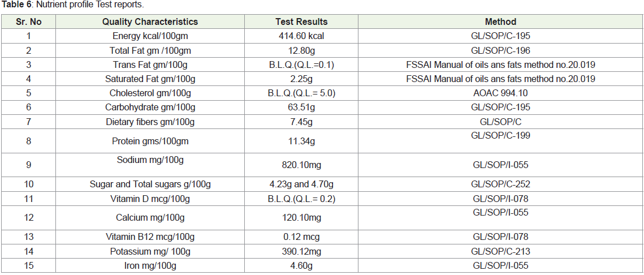Viewport: 644px width, 275px height.
Task: Click the AOAC 994.10 method cell
Action: click(500, 93)
